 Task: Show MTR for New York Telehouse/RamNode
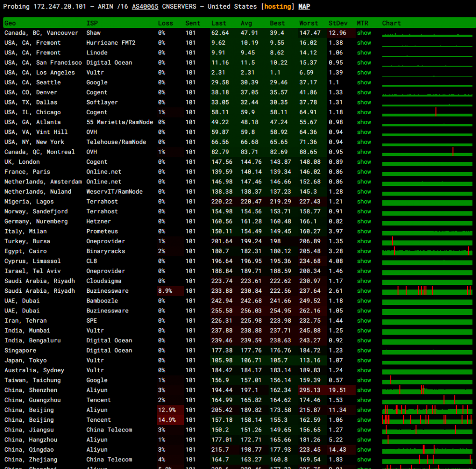pos(364,142)
